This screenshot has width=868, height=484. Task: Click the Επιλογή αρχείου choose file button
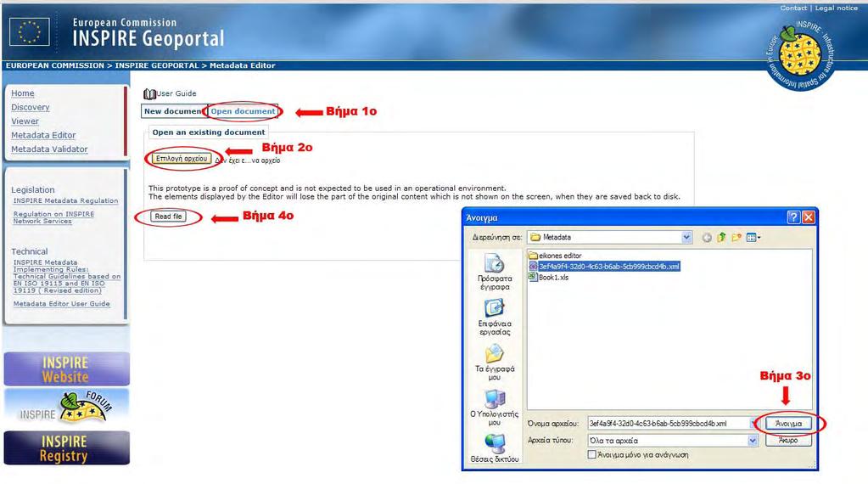(182, 159)
